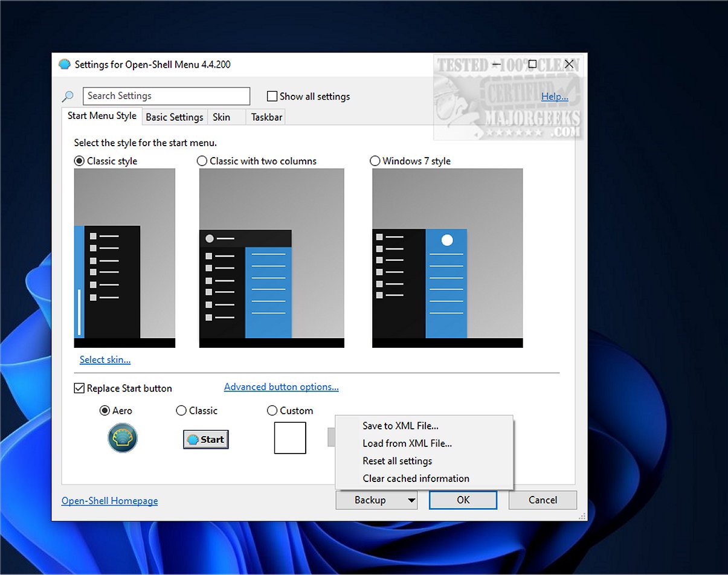
Task: Close the Open-Shell settings window
Action: point(569,64)
